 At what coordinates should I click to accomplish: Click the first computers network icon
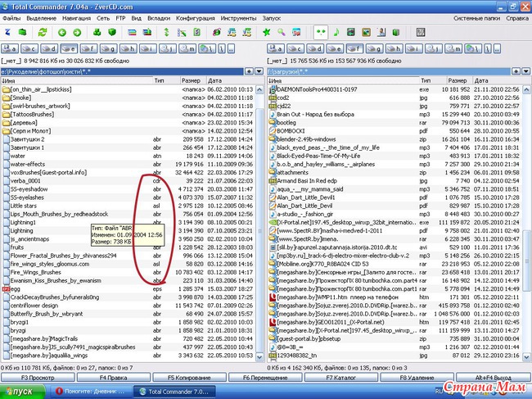point(232,32)
